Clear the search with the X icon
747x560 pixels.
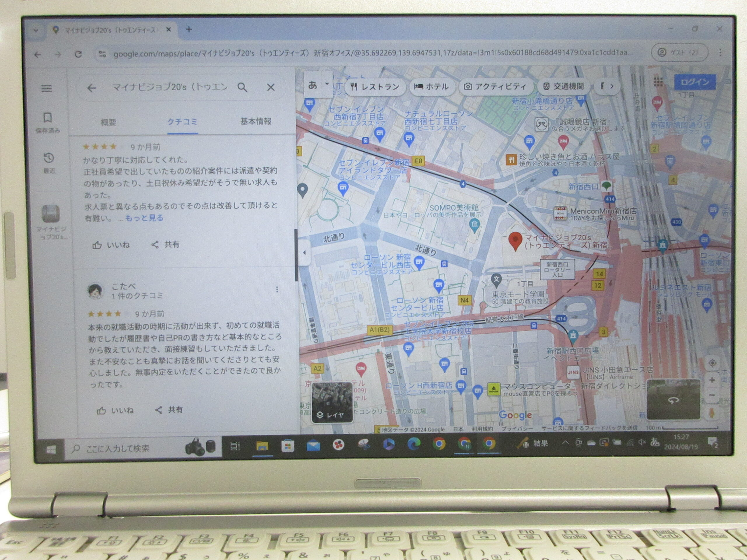click(x=271, y=88)
